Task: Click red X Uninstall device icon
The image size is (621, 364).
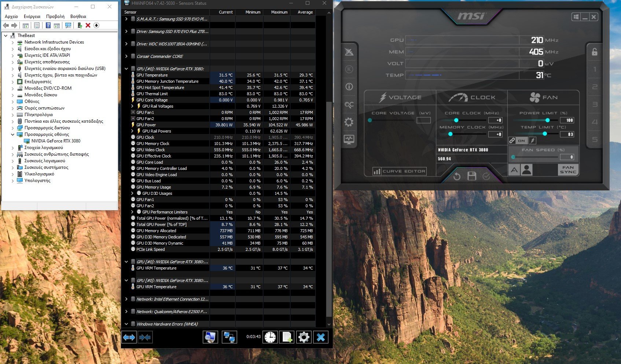Action: (x=88, y=25)
